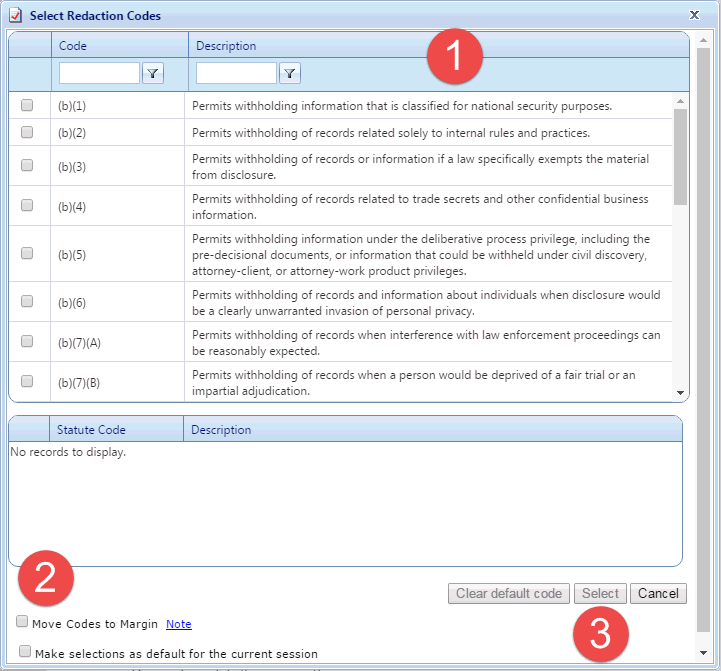Click the (b)(7)(B) code cell
Image resolution: width=721 pixels, height=671 pixels.
(79, 383)
